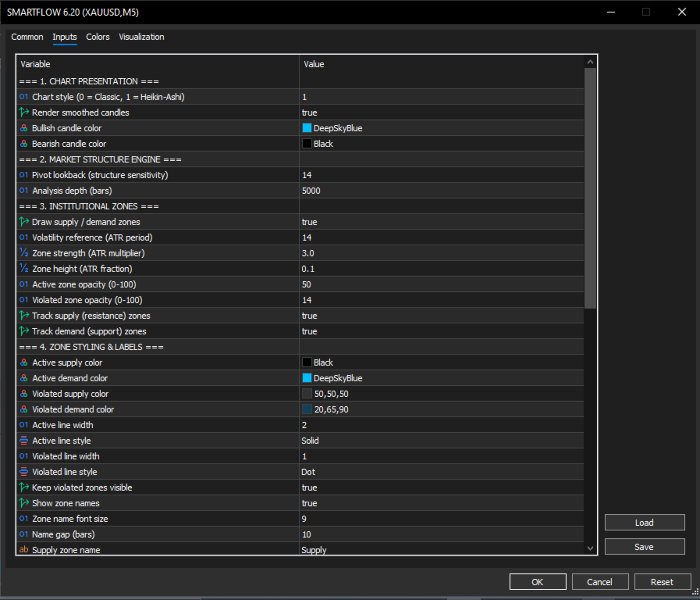Viewport: 700px width, 600px height.
Task: Open the Violated demand color 20,65,90 dropdown
Action: (x=441, y=409)
